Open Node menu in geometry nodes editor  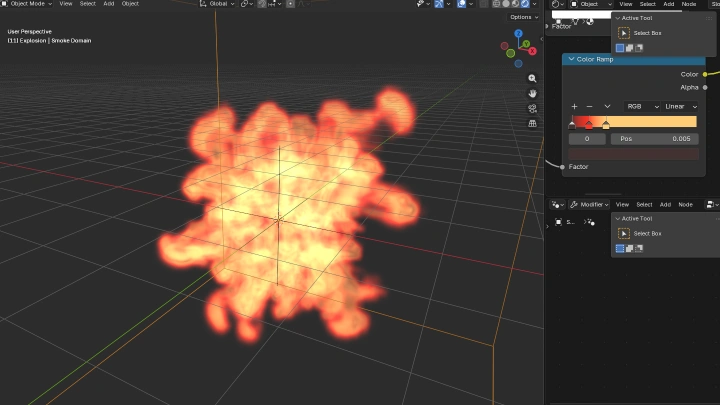(x=686, y=204)
